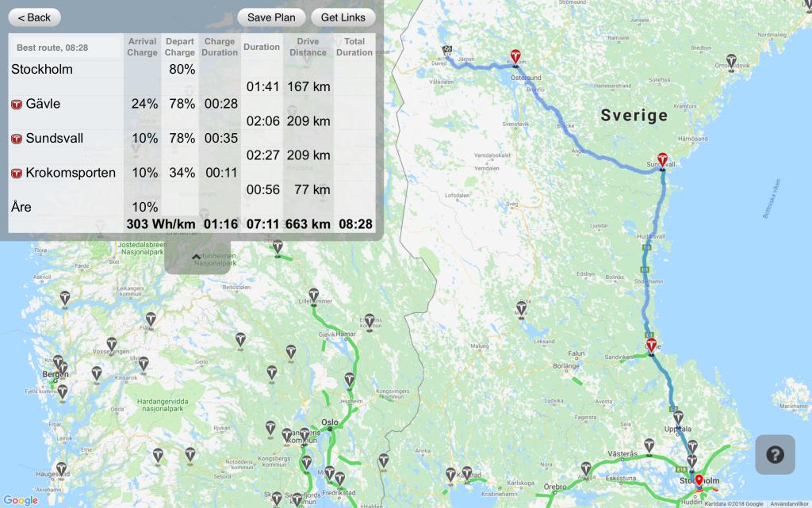
Task: Click the Arrival Charge column header
Action: [143, 47]
